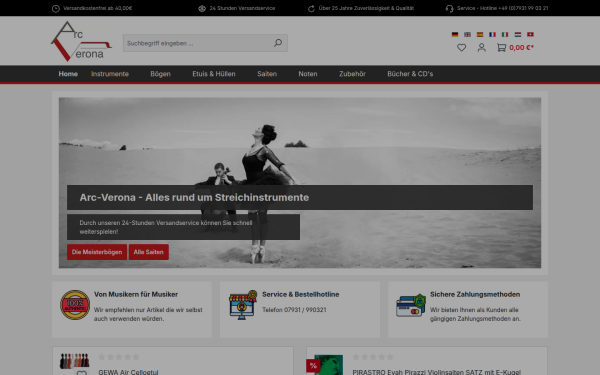Click the 'Sichere Zahlungsmethoden' heading
This screenshot has width=600, height=375.
[475, 294]
